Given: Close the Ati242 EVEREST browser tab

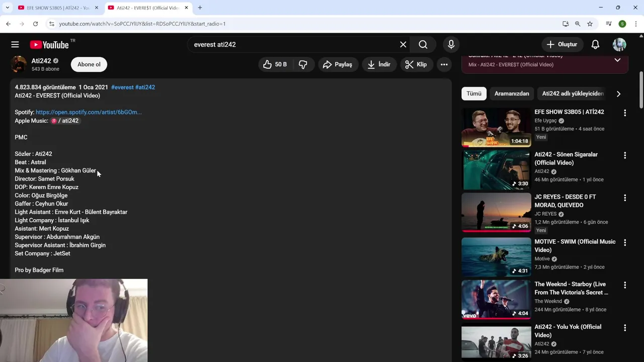Looking at the screenshot, I should 187,8.
